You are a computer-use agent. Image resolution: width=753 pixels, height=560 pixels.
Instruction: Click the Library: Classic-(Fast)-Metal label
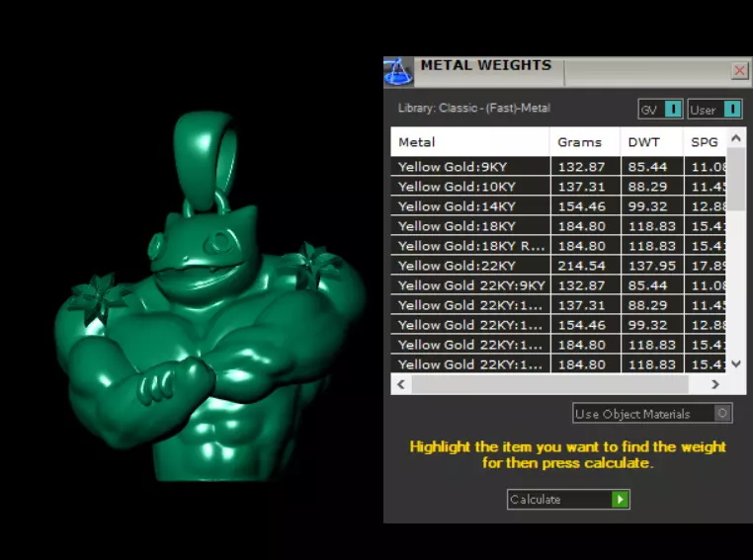coord(474,108)
